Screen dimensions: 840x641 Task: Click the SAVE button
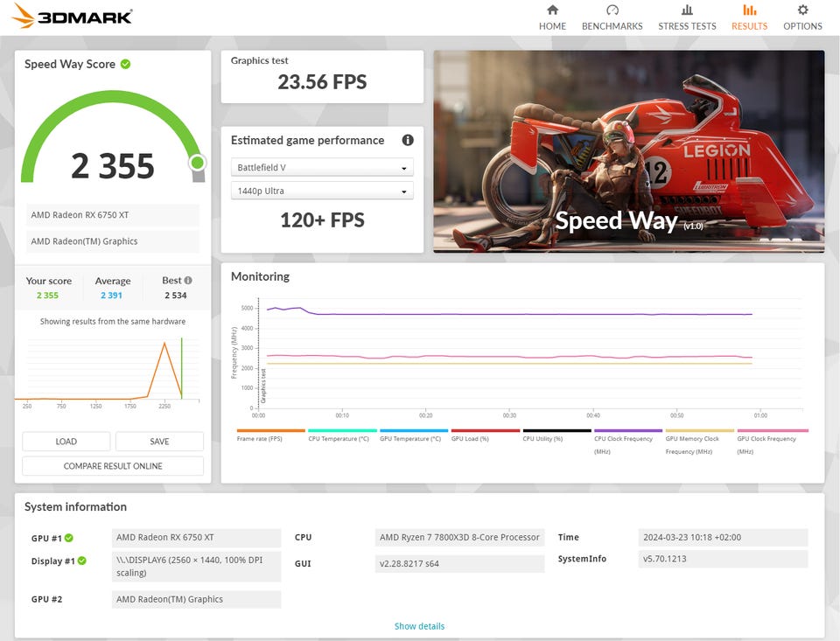pos(159,442)
